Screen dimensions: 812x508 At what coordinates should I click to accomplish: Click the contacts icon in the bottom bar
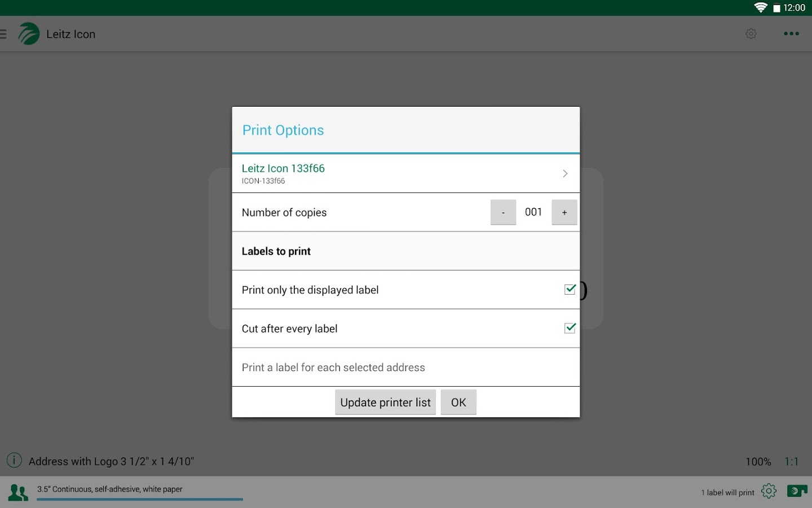coord(18,491)
